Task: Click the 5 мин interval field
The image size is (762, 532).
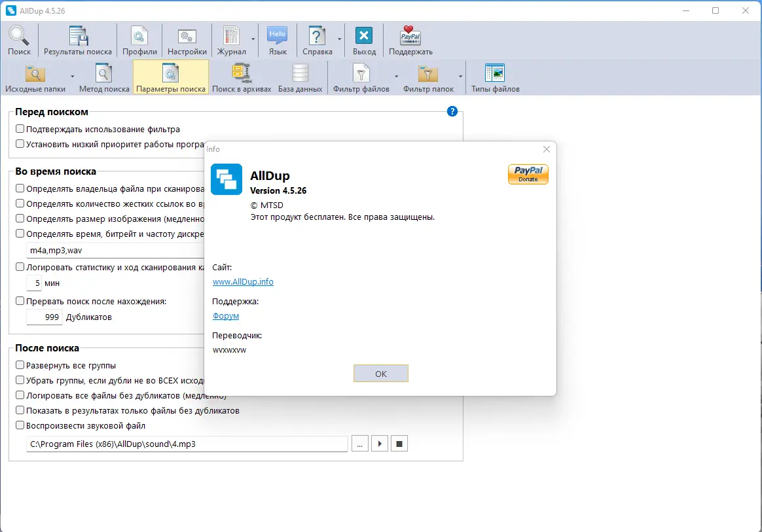Action: pyautogui.click(x=34, y=283)
